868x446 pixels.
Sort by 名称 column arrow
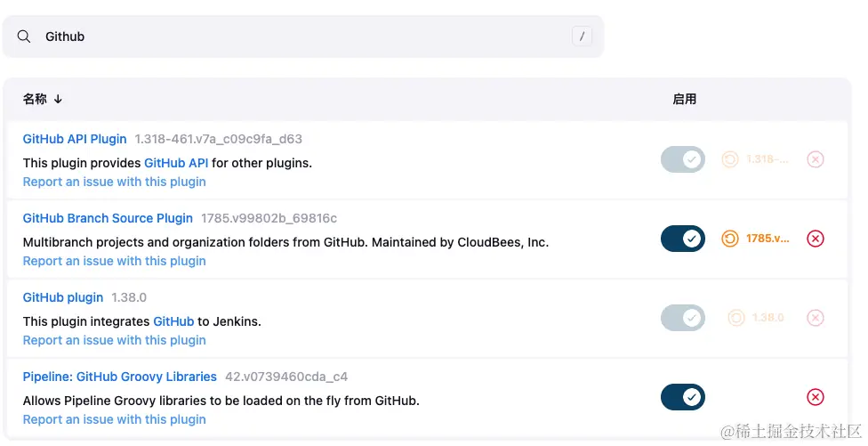pyautogui.click(x=58, y=99)
